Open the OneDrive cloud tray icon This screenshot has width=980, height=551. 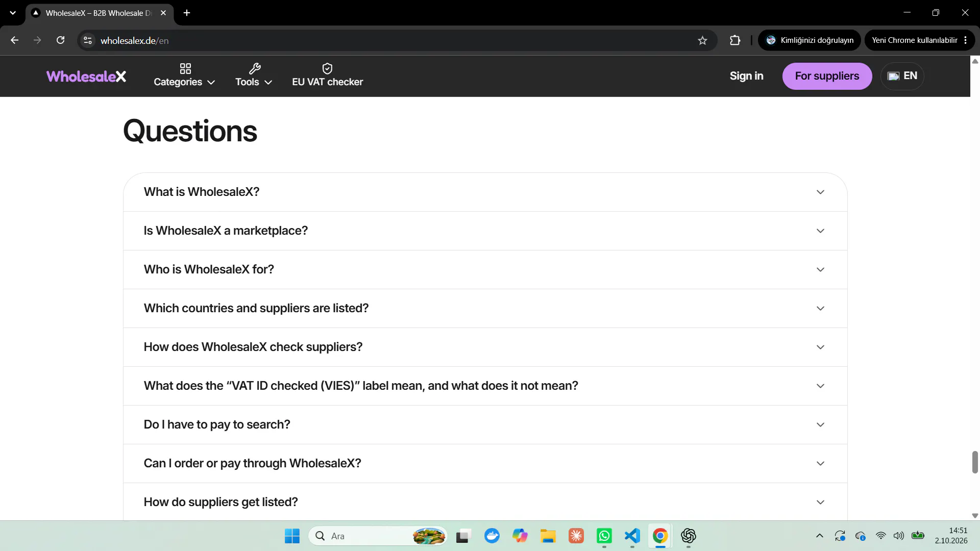(861, 536)
